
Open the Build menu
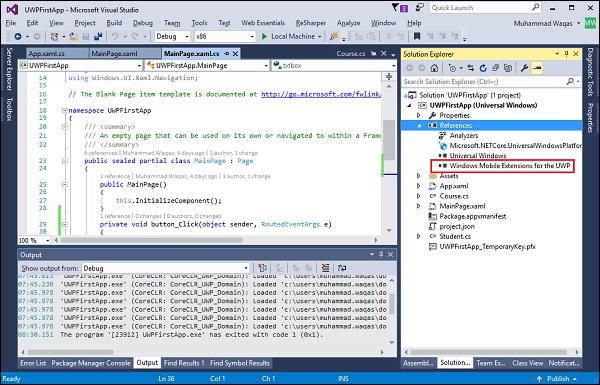114,23
